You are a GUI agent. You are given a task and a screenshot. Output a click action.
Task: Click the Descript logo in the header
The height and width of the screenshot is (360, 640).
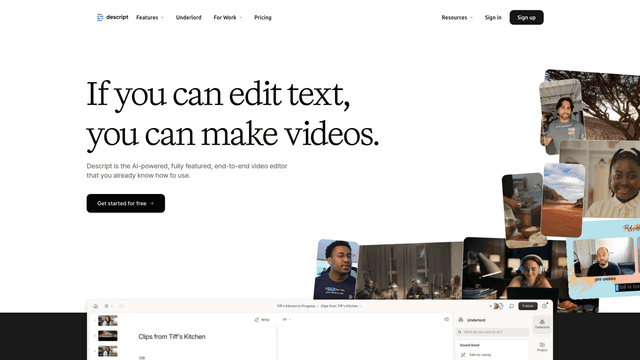click(112, 17)
